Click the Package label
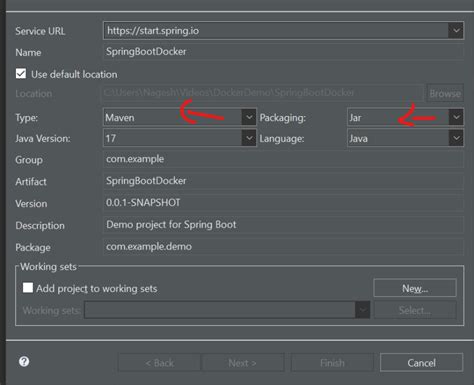This screenshot has width=474, height=385. pos(33,247)
